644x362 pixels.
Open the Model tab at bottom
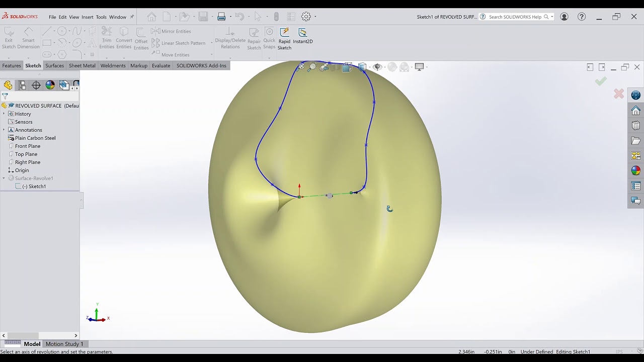[32, 344]
